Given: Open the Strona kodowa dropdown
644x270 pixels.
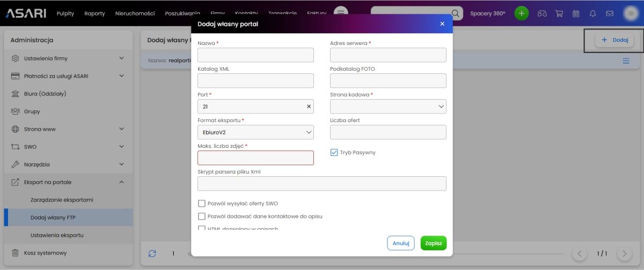Looking at the screenshot, I should click(388, 107).
